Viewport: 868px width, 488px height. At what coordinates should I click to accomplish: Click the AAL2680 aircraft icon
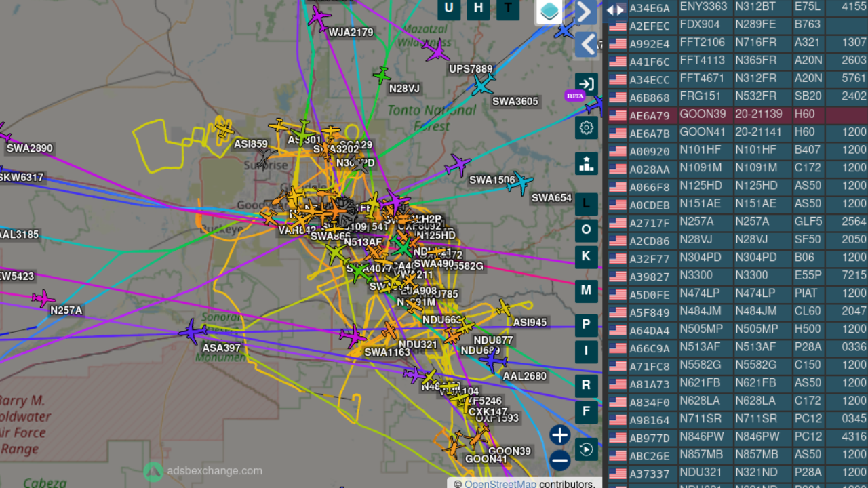click(x=494, y=361)
